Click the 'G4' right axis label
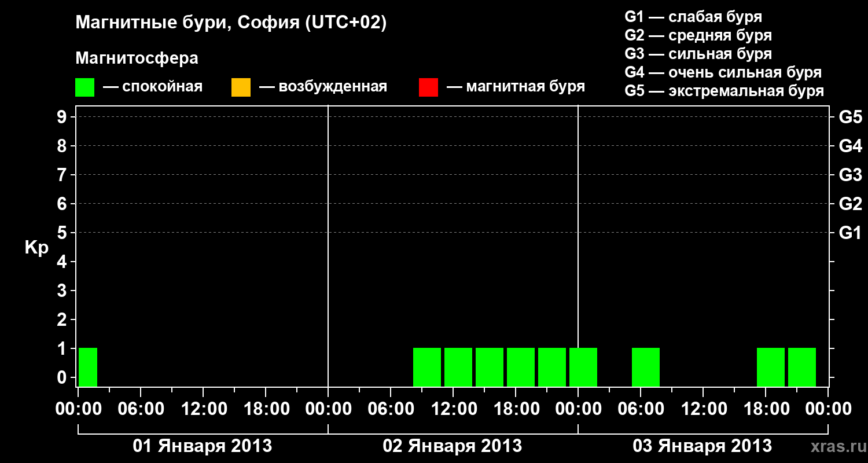This screenshot has width=868, height=463. [851, 146]
